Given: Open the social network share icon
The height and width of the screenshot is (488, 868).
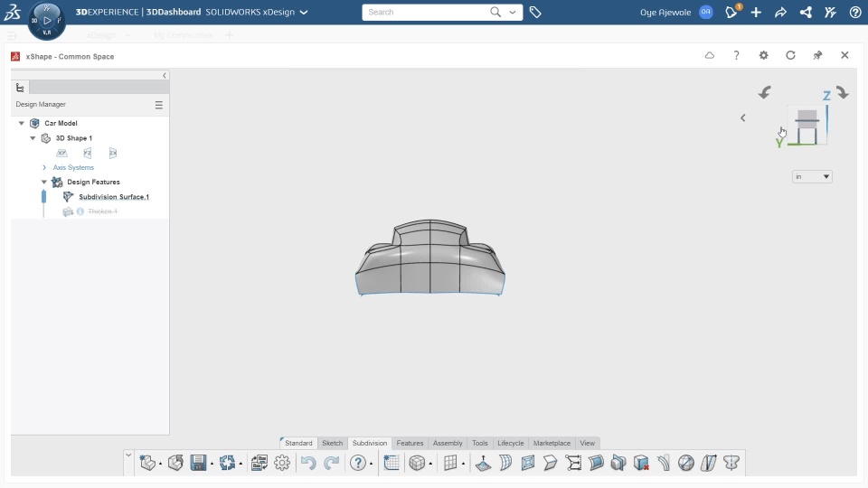Looking at the screenshot, I should click(806, 12).
